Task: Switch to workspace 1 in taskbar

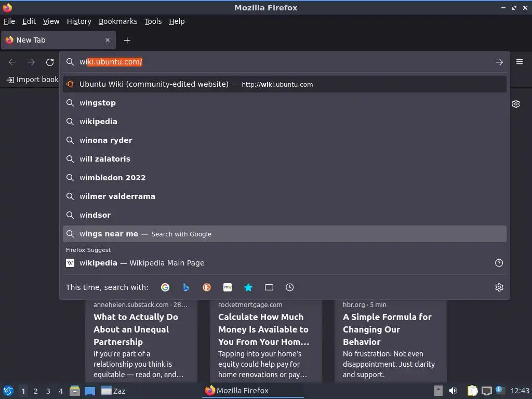Action: 23,391
